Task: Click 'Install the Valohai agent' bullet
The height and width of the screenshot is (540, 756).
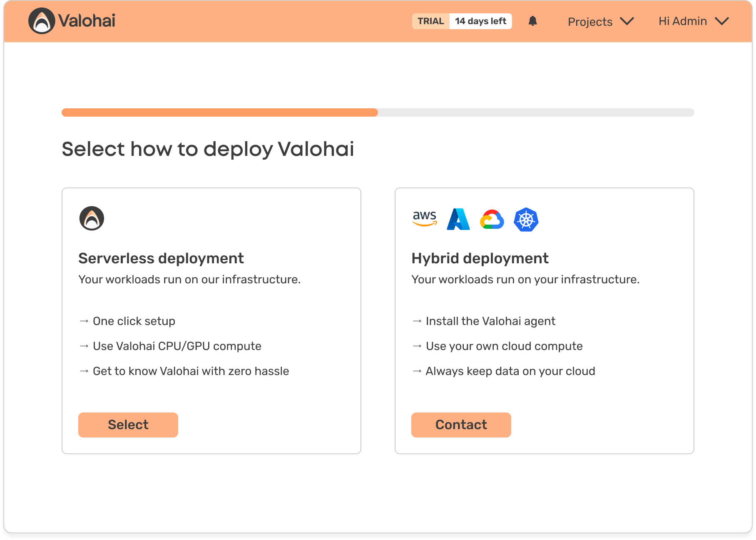Action: click(x=484, y=321)
